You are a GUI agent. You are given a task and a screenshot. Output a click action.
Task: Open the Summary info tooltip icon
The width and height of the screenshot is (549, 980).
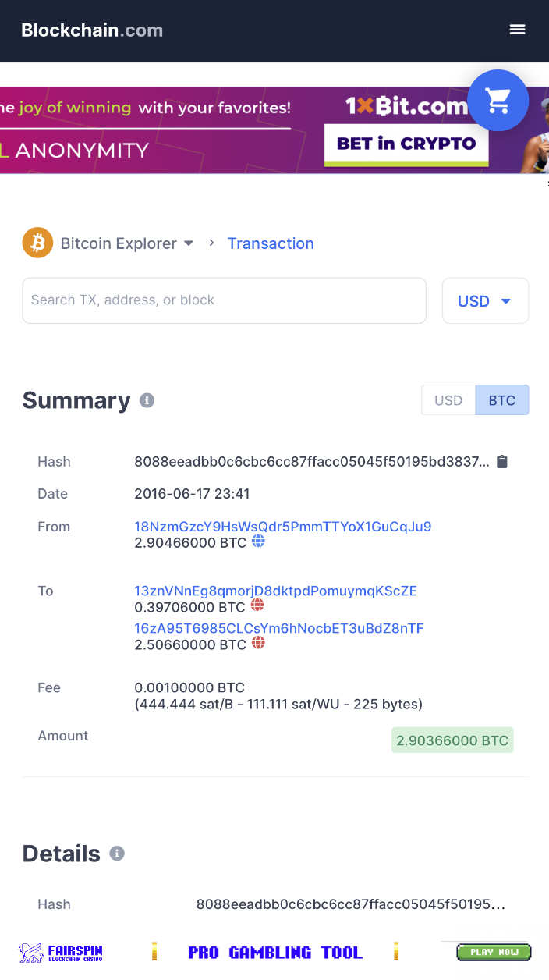147,400
